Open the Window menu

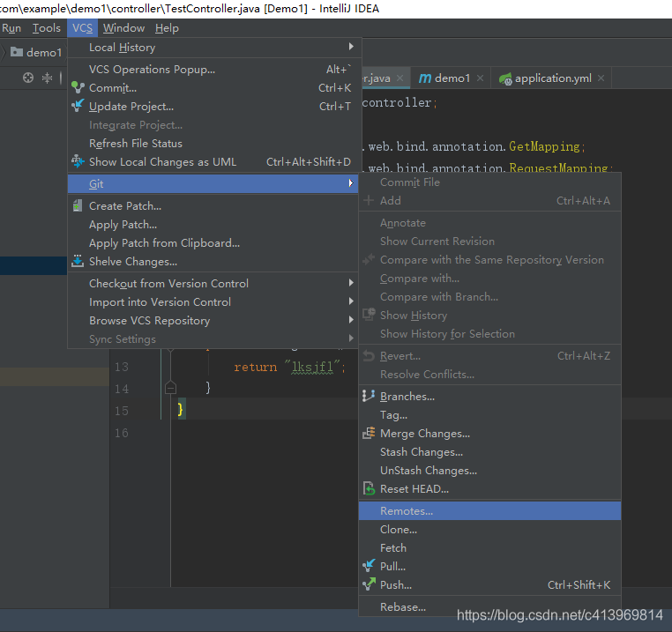tap(123, 28)
